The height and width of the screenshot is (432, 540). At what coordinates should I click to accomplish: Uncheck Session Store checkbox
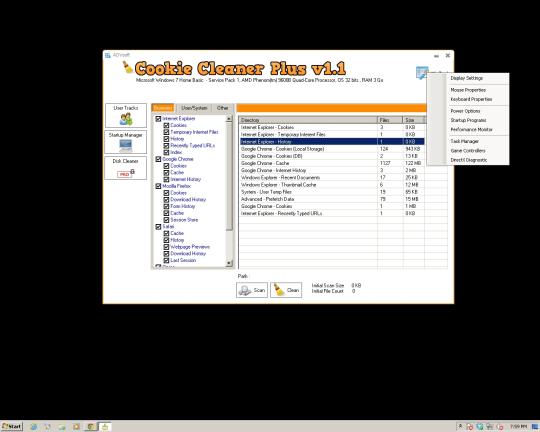pyautogui.click(x=166, y=220)
